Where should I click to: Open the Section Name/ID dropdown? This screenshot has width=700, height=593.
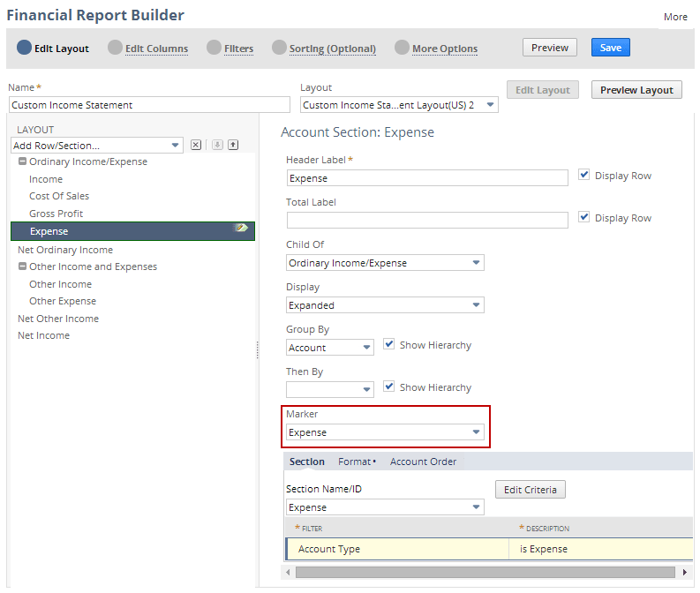[385, 507]
